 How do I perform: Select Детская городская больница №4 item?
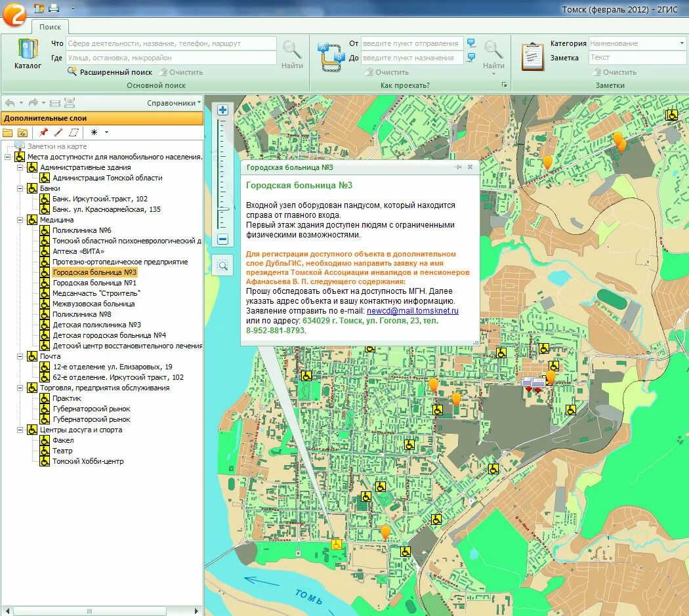tap(110, 335)
